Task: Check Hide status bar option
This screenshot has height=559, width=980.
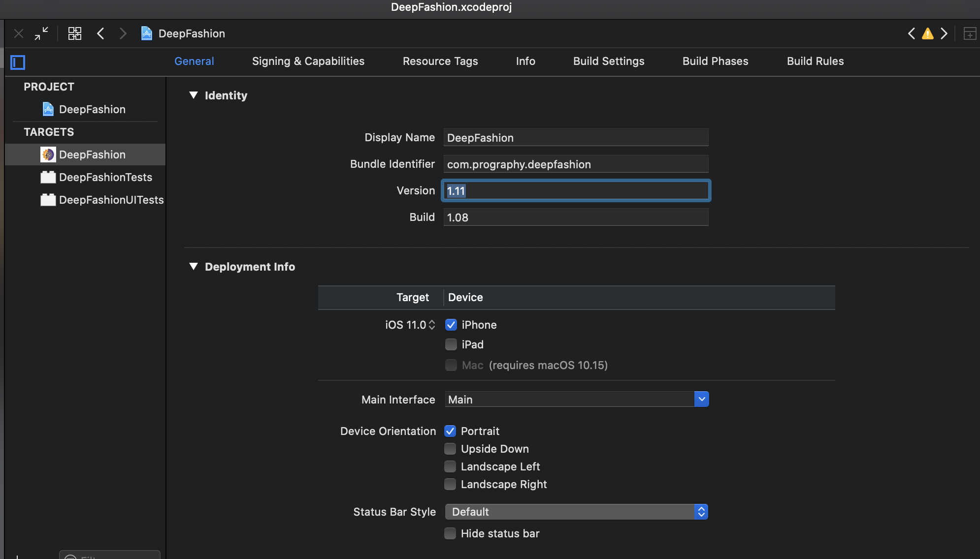Action: 450,533
